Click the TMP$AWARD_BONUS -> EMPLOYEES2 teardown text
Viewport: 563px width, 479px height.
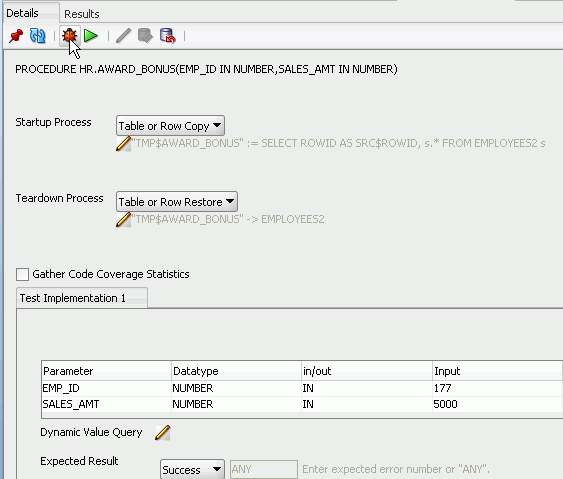pyautogui.click(x=228, y=219)
